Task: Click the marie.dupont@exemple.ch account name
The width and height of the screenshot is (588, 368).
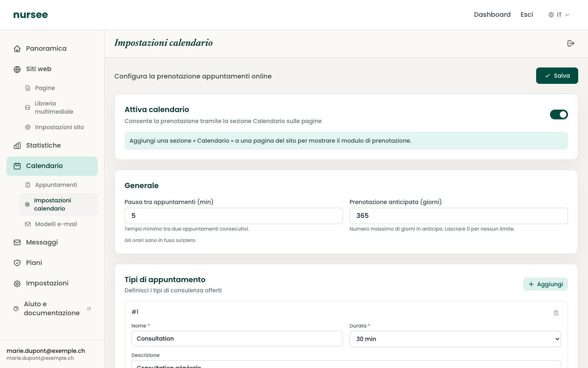Action: 46,351
